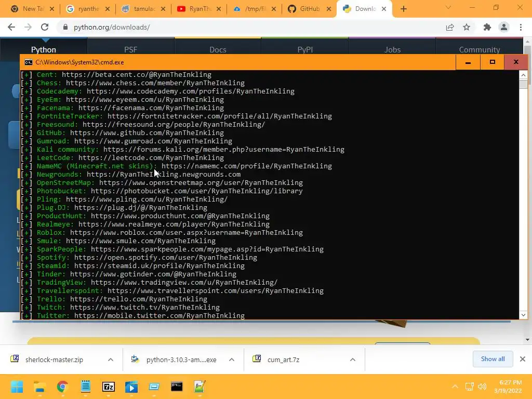Click the Spotify result line in cmd
The height and width of the screenshot is (399, 532).
139,257
